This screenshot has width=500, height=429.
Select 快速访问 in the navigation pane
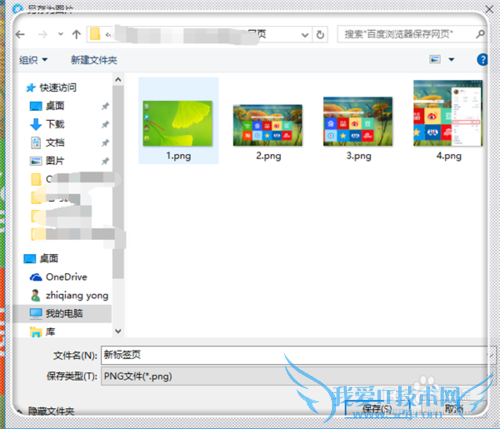coord(58,88)
